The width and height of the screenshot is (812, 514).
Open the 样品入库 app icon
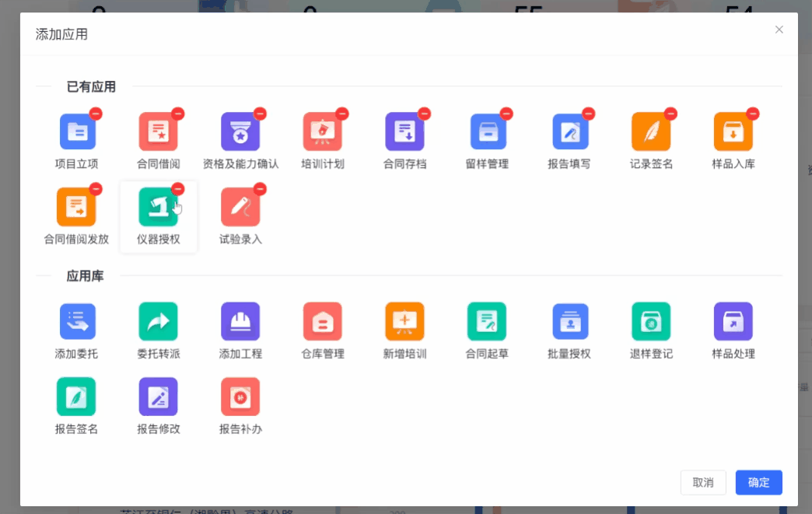click(x=732, y=131)
